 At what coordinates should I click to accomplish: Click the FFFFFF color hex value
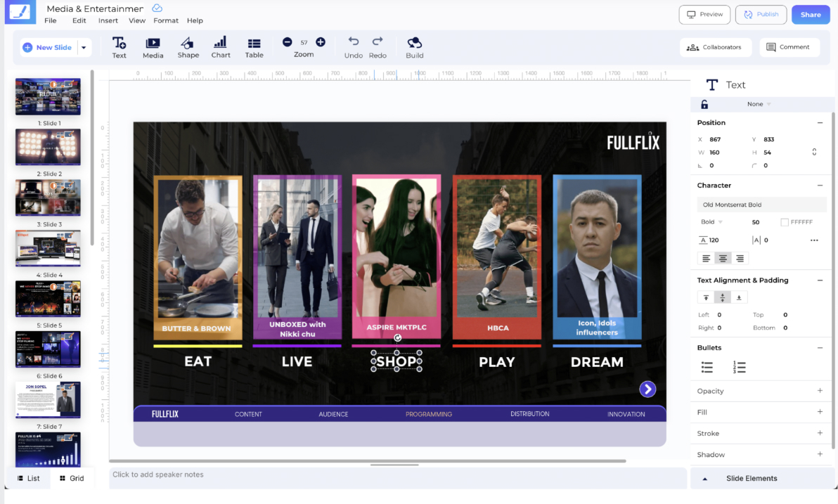tap(801, 222)
